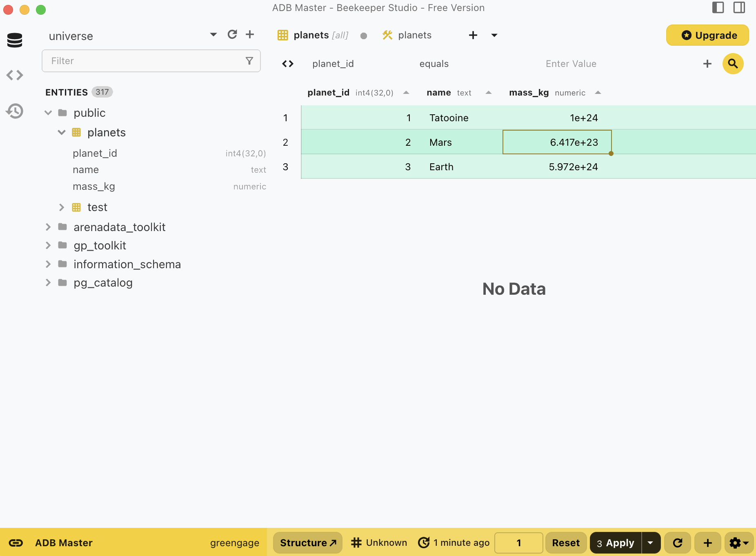Refresh the entity list
756x556 pixels.
232,35
